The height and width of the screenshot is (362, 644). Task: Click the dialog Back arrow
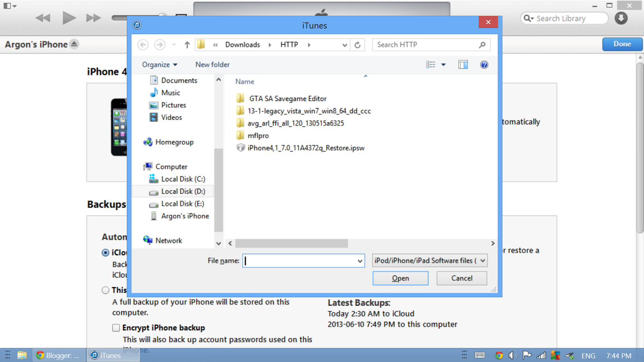pyautogui.click(x=143, y=45)
